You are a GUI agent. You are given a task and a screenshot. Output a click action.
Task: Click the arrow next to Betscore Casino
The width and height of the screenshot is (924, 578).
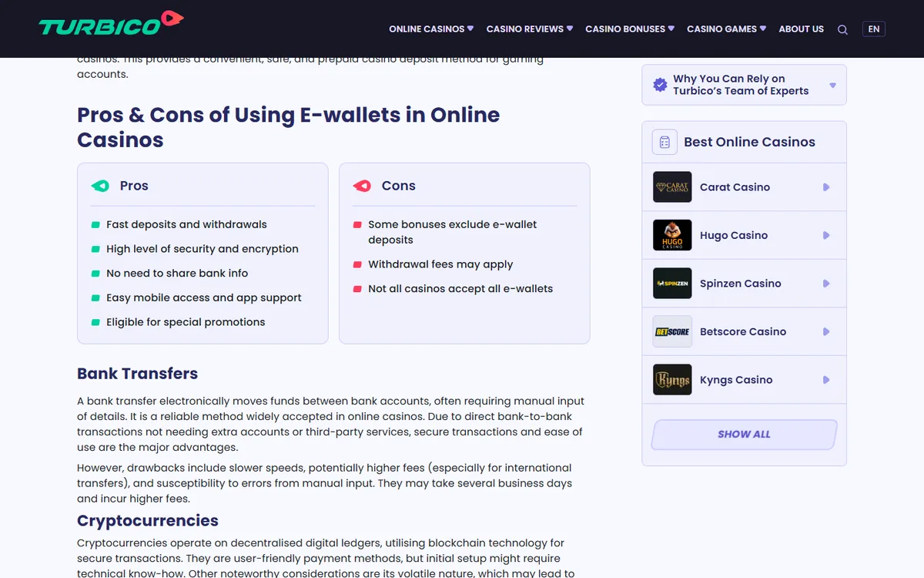pyautogui.click(x=826, y=331)
